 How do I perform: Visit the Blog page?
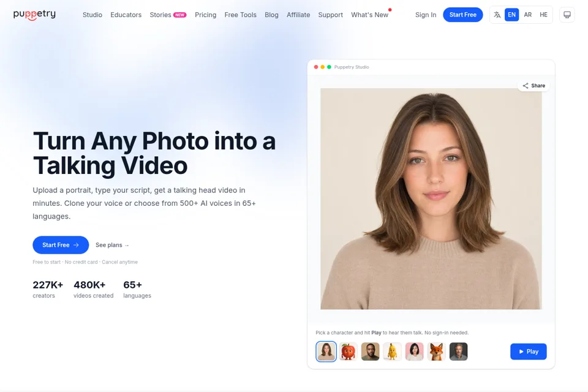[x=271, y=15]
